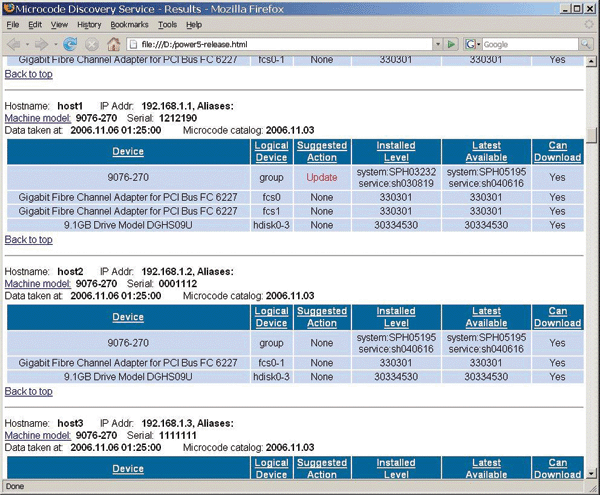
Task: Click the vertical scrollbar down arrow
Action: (592, 472)
